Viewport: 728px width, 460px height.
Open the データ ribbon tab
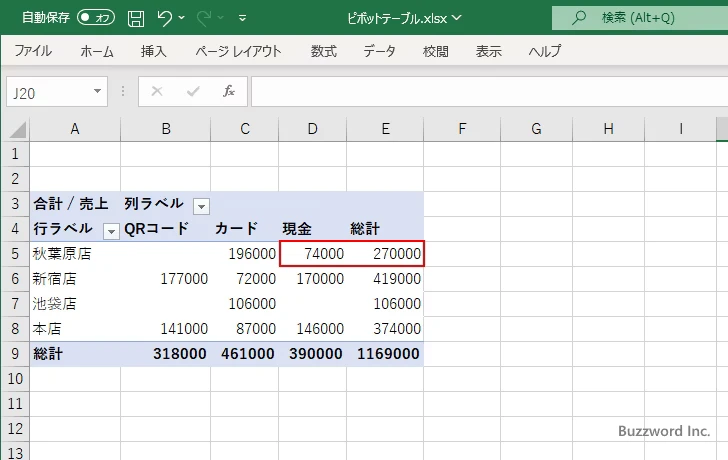pyautogui.click(x=379, y=51)
